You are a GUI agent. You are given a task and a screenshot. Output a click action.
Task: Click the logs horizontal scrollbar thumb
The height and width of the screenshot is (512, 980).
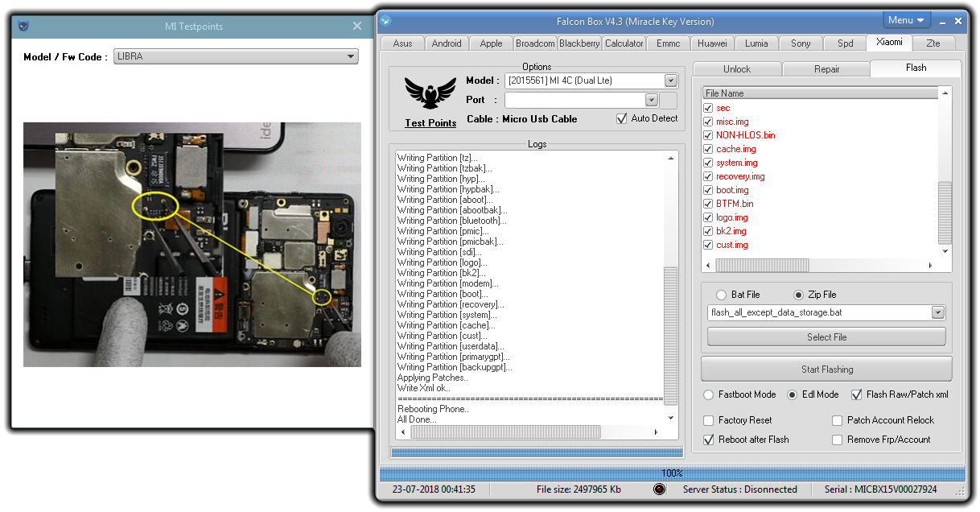tap(506, 432)
